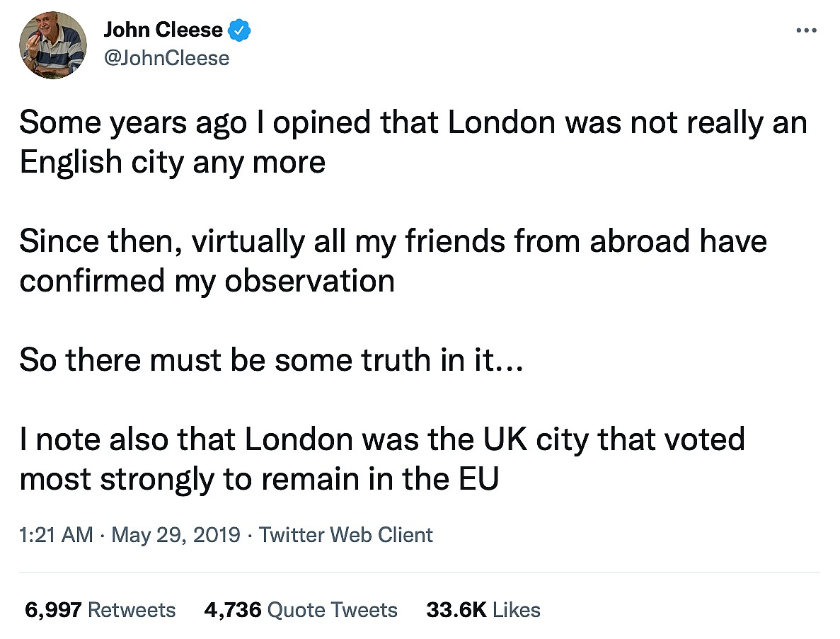Image resolution: width=840 pixels, height=639 pixels.
Task: View the 6,997 Retweets list
Action: pyautogui.click(x=100, y=609)
